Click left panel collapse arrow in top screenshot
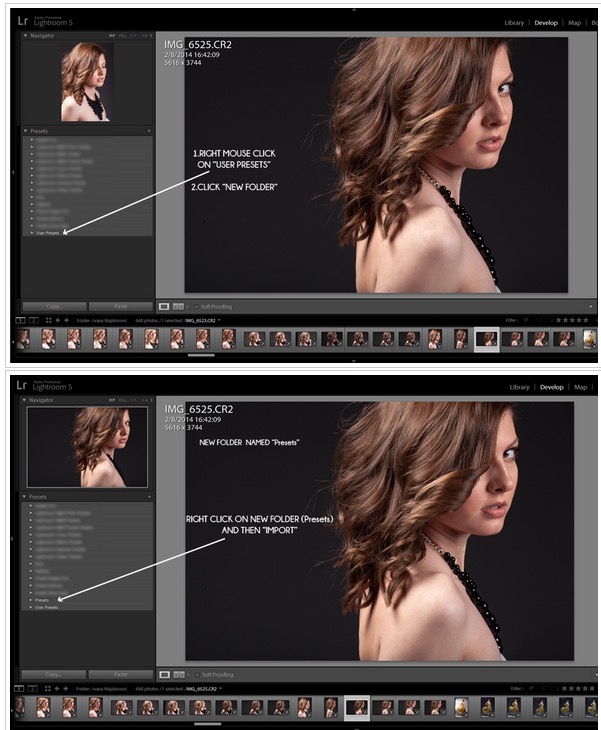This screenshot has height=730, width=601. (13, 172)
